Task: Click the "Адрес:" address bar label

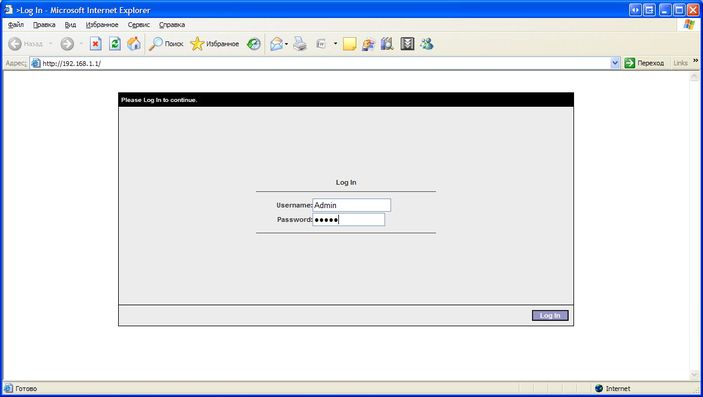Action: tap(16, 63)
